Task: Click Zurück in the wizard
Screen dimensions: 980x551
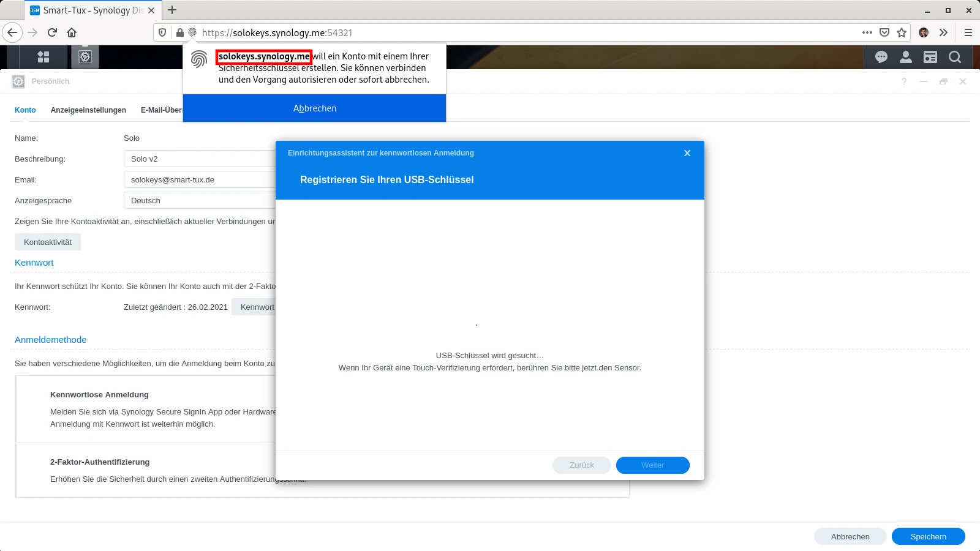Action: (582, 465)
